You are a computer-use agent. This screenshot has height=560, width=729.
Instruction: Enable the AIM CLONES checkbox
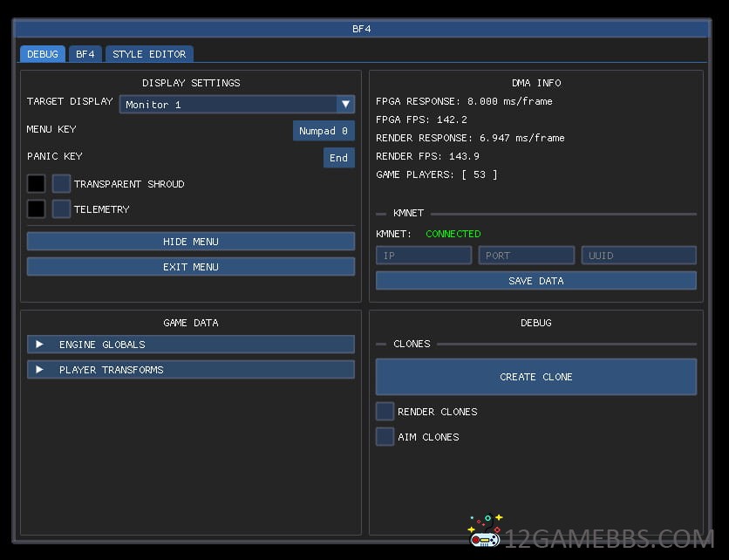385,437
